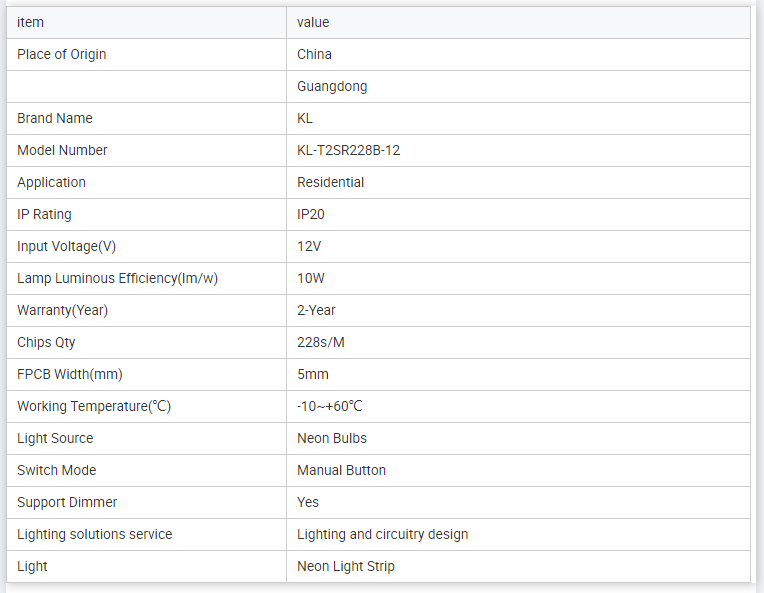
Task: Select 'Lighting and circuitry design' value
Action: pos(382,534)
